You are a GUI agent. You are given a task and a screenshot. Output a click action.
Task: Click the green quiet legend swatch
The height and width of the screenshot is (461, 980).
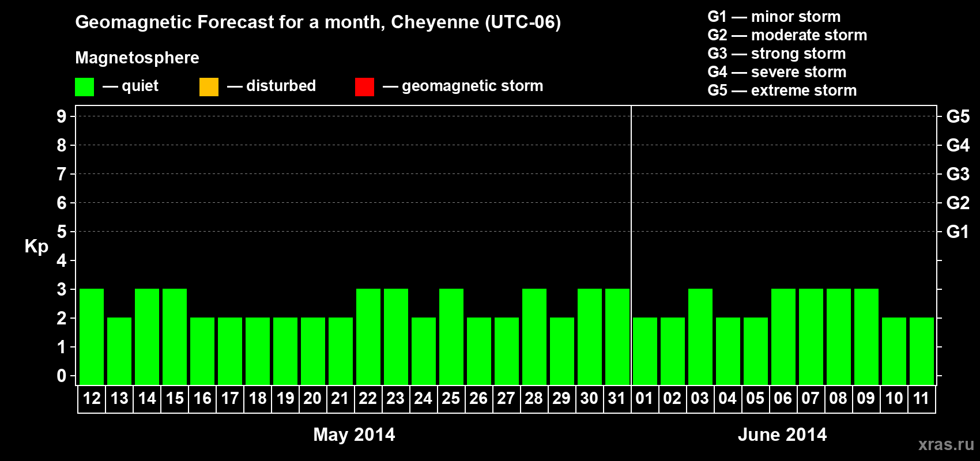[84, 87]
